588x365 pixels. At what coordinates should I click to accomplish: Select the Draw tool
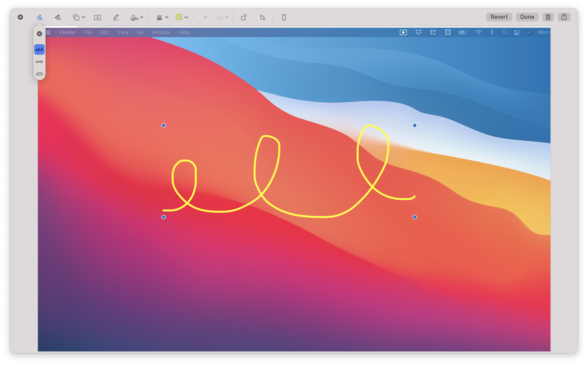coord(58,17)
